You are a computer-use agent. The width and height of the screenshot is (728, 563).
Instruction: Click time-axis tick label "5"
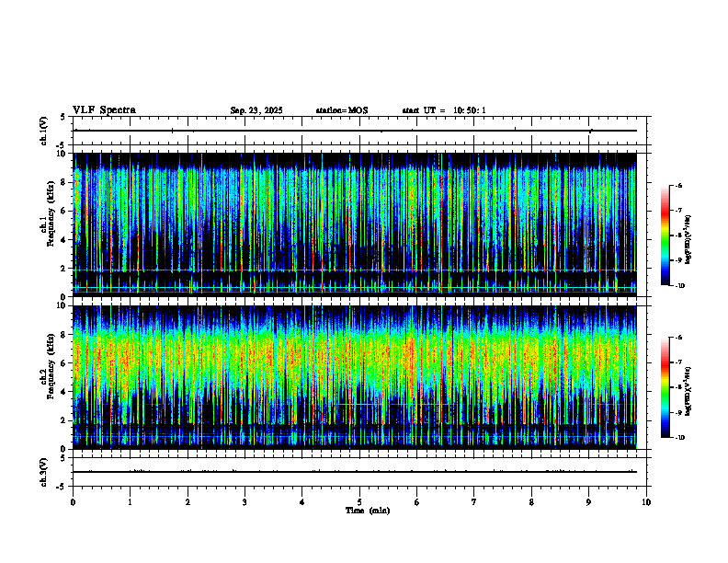pos(359,502)
